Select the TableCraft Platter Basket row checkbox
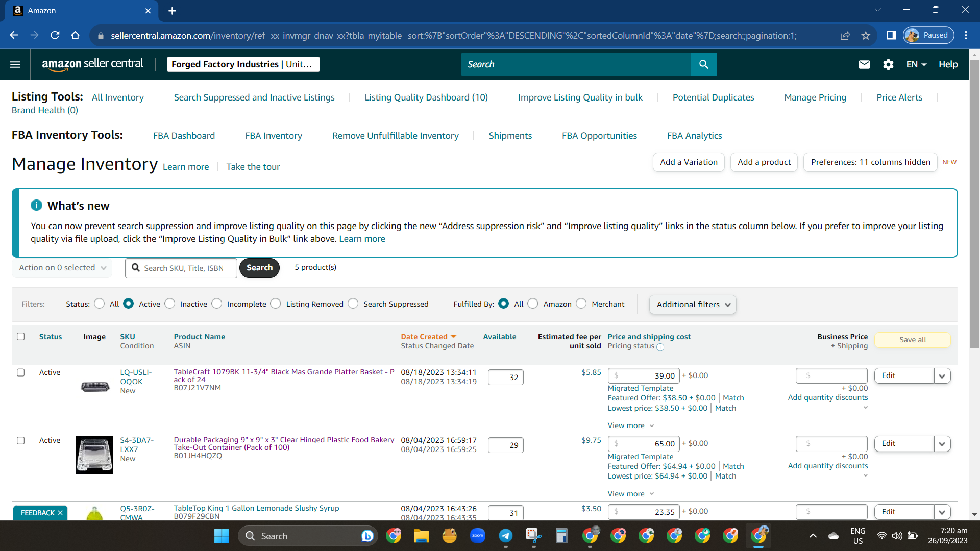The width and height of the screenshot is (980, 551). tap(21, 372)
